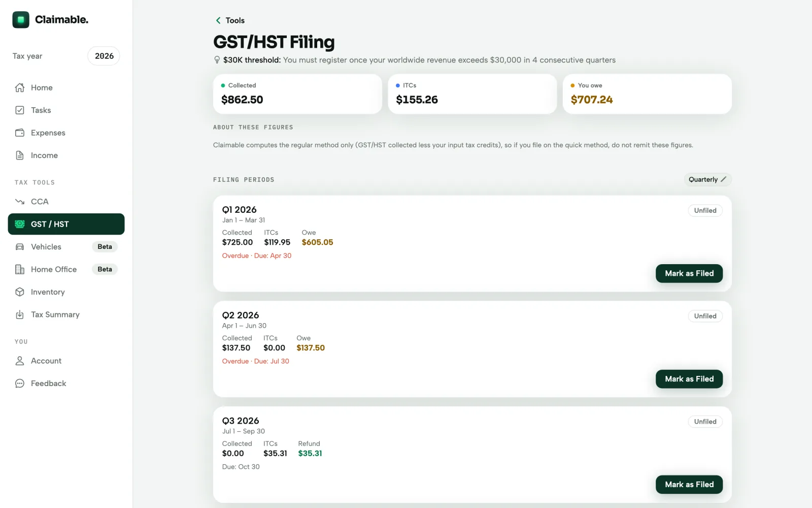Viewport: 812px width, 508px height.
Task: Click the 'Overdue · Due: Jul 30' text
Action: click(256, 361)
